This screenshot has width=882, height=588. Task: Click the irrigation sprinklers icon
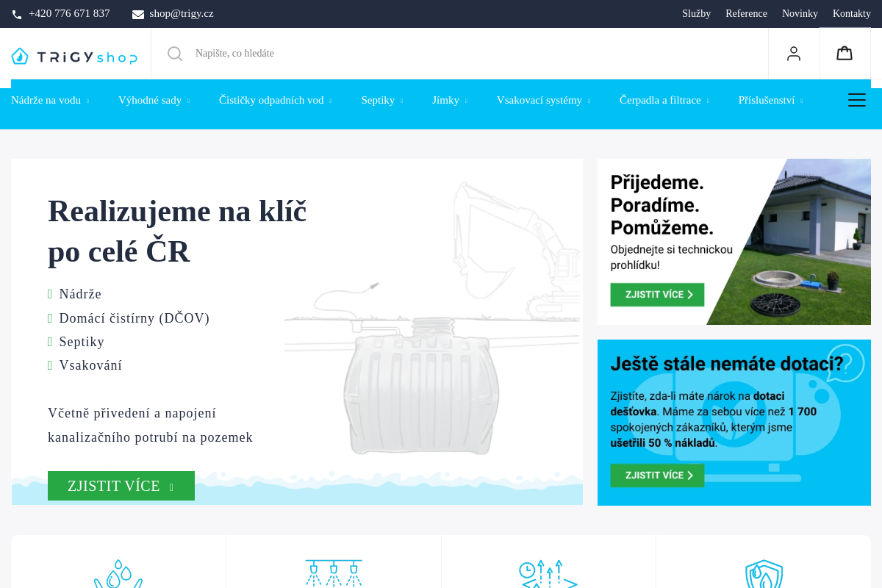(x=334, y=574)
